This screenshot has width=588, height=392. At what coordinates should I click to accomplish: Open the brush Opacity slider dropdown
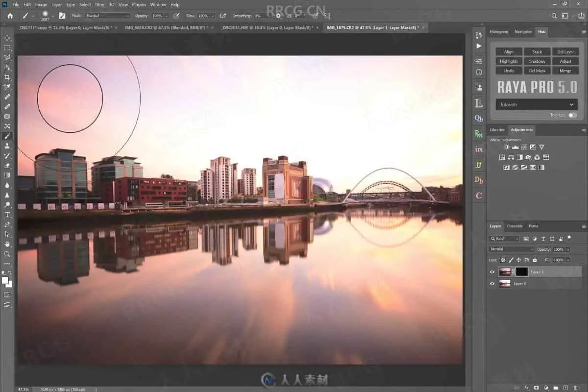coord(166,16)
